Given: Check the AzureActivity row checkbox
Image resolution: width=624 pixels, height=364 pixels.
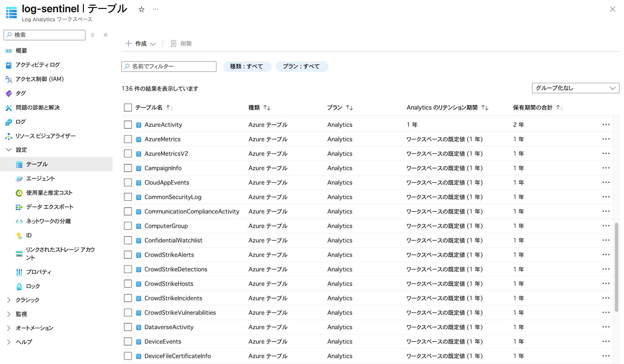Looking at the screenshot, I should [x=128, y=125].
